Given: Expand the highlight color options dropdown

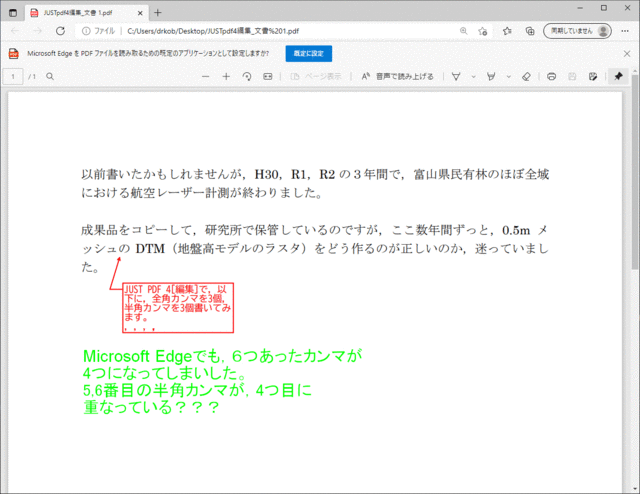Looking at the screenshot, I should pyautogui.click(x=509, y=76).
